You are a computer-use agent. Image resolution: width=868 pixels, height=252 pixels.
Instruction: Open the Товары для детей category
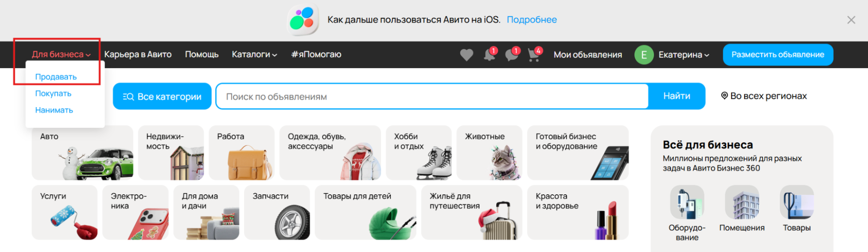tap(365, 213)
